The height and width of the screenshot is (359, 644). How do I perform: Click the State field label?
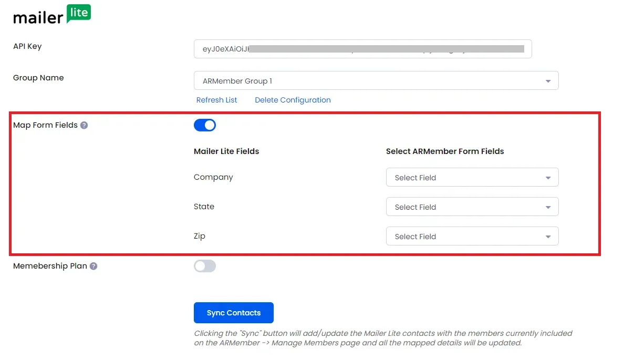[x=204, y=207]
